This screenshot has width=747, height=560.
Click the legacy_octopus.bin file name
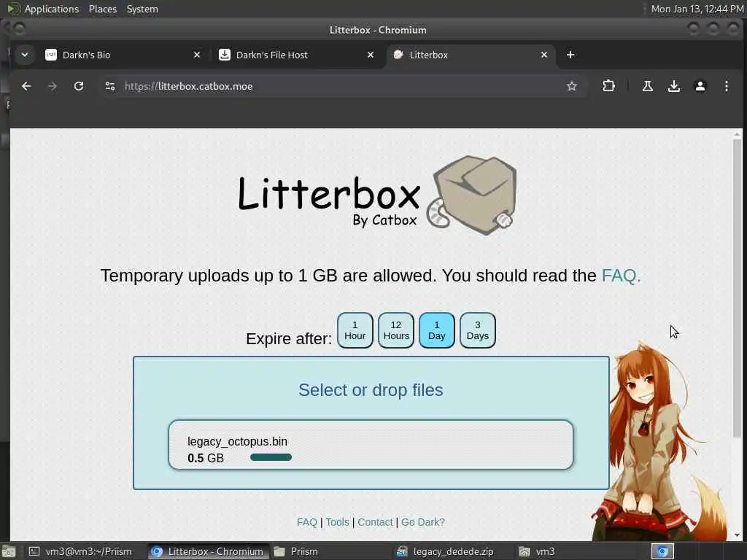(x=237, y=441)
